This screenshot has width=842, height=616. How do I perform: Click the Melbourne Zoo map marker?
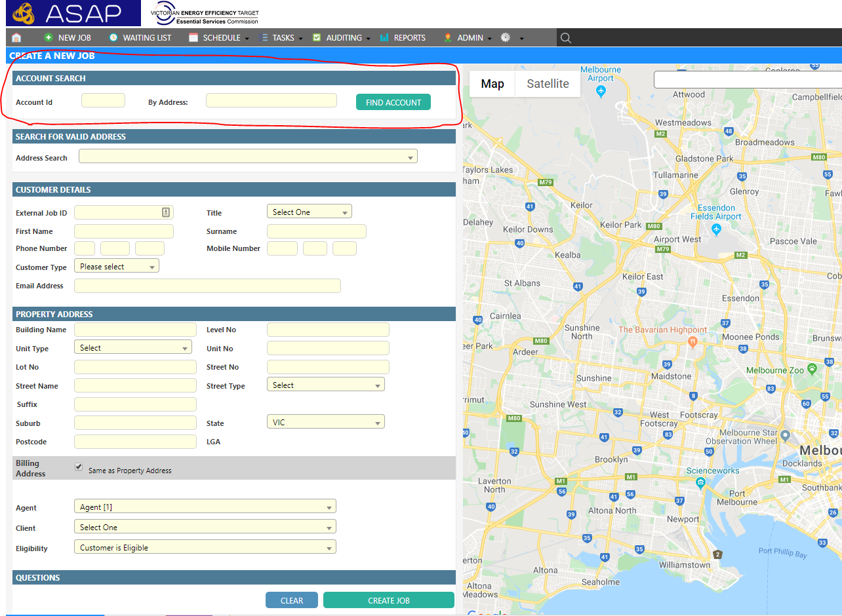[x=812, y=370]
